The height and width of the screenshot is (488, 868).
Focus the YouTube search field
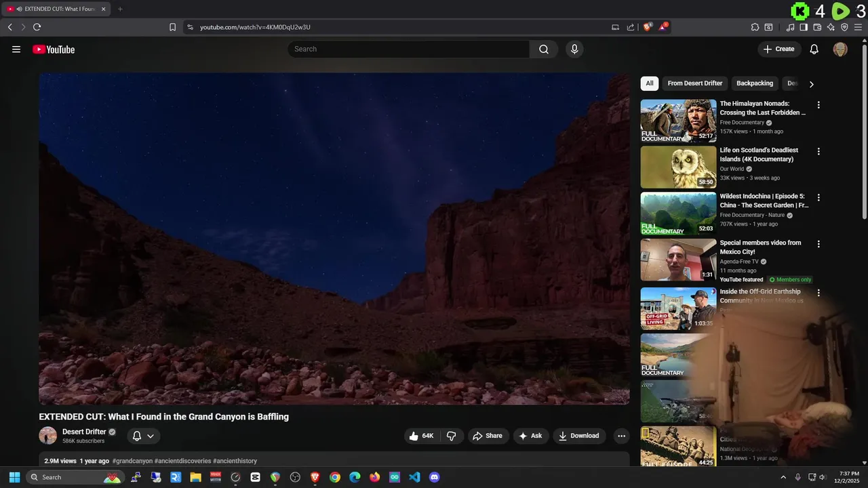409,49
